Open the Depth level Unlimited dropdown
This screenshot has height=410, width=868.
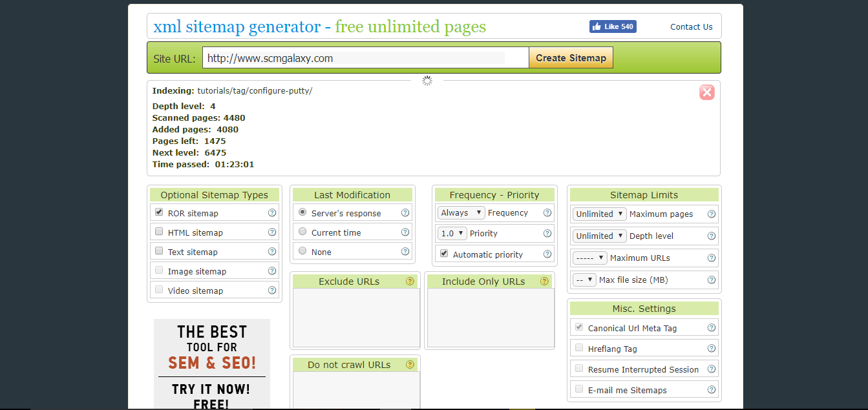pyautogui.click(x=600, y=236)
